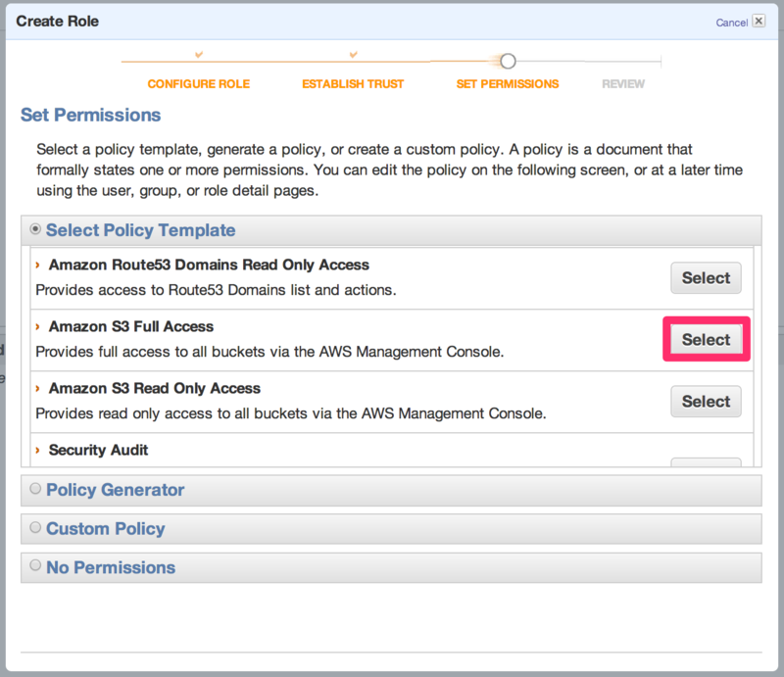Click 'Provides read only access to all buckets' description
The width and height of the screenshot is (784, 677).
coord(291,413)
